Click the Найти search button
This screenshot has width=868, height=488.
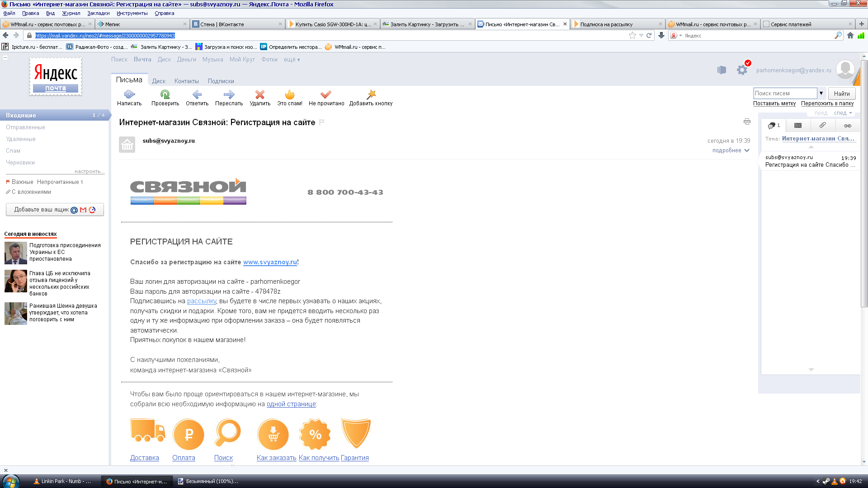coord(842,94)
